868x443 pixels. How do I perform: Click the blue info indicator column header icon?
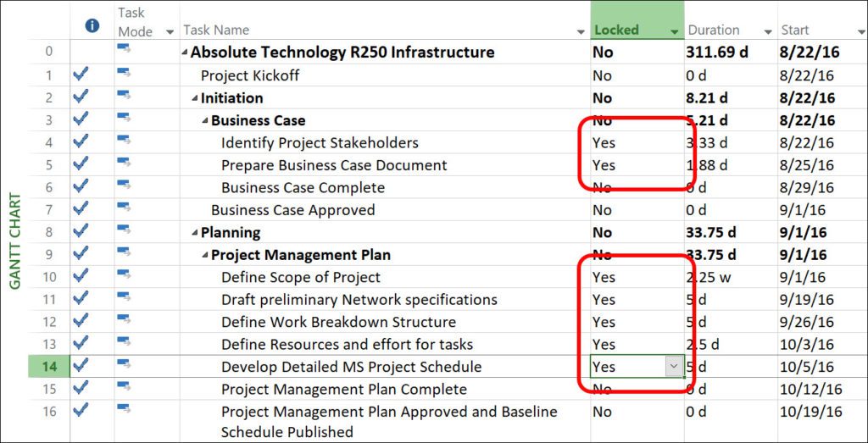click(x=92, y=25)
